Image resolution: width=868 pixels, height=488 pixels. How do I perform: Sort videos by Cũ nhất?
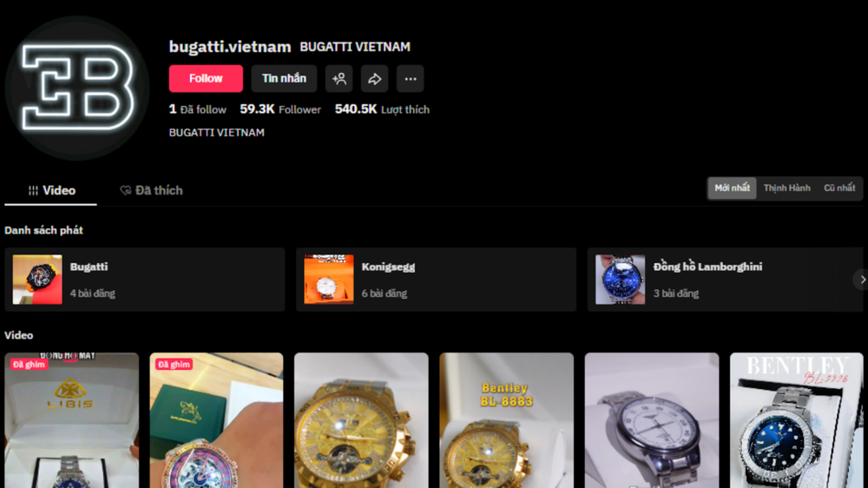pyautogui.click(x=839, y=188)
